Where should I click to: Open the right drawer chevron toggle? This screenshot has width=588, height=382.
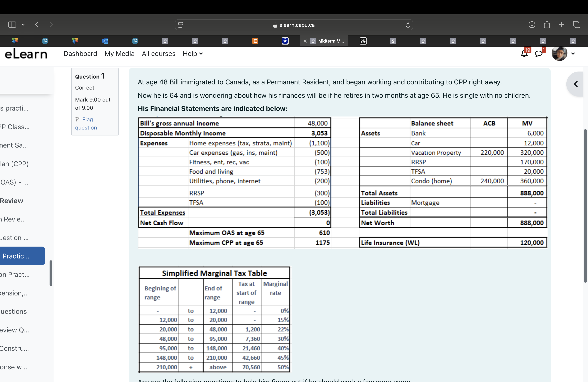point(576,84)
